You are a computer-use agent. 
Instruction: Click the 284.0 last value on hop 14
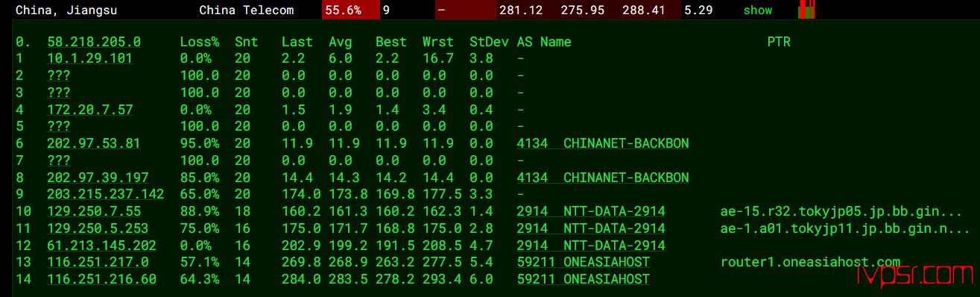click(x=301, y=279)
